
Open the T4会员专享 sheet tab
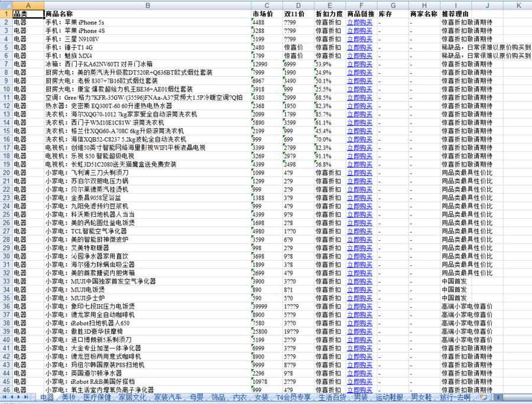[x=293, y=397]
